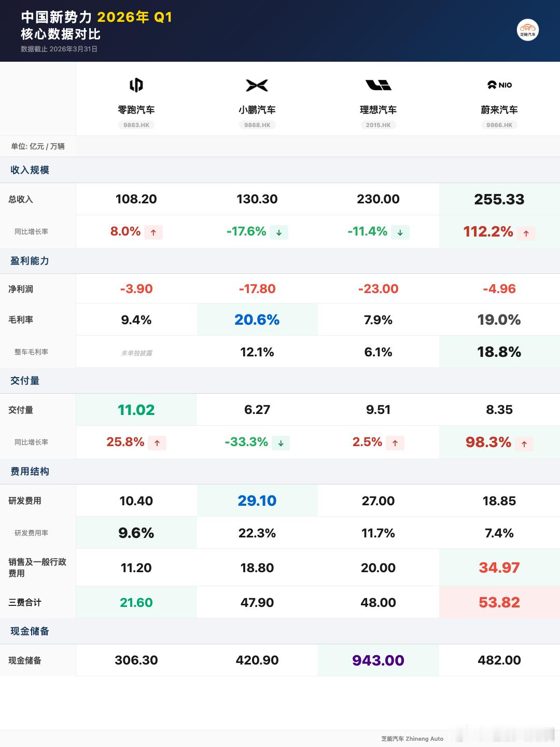This screenshot has width=560, height=747.
Task: Click Li Auto total revenue 230.00
Action: tap(378, 199)
